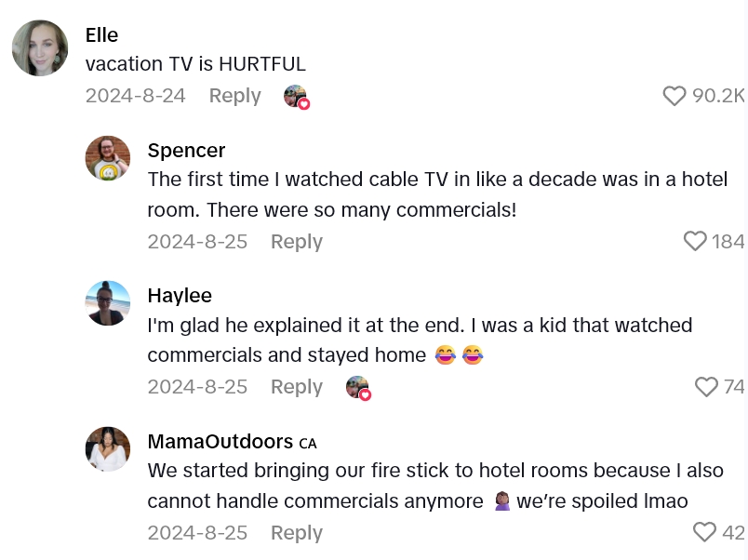Go to MamaOutdoors username profile
Screen dimensions: 748x560
[220, 441]
